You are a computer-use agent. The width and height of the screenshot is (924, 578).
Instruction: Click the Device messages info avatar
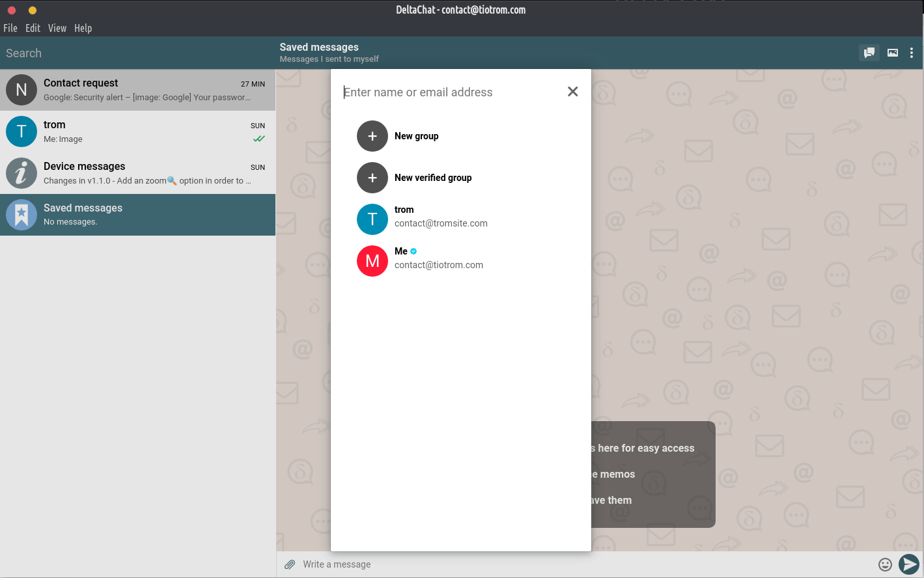[21, 173]
